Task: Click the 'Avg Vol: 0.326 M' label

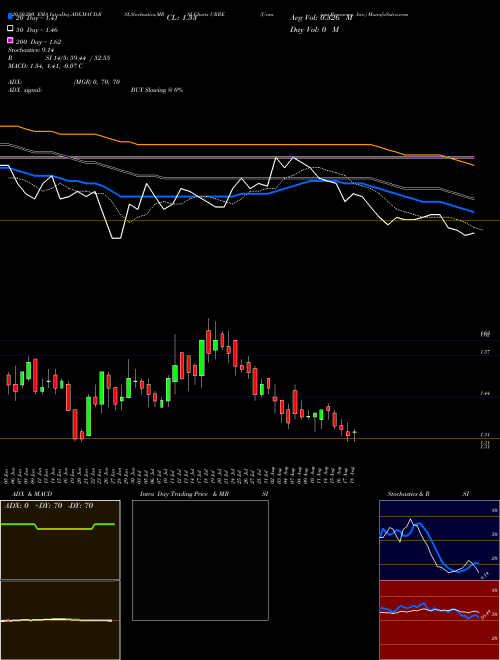Action: tap(321, 18)
